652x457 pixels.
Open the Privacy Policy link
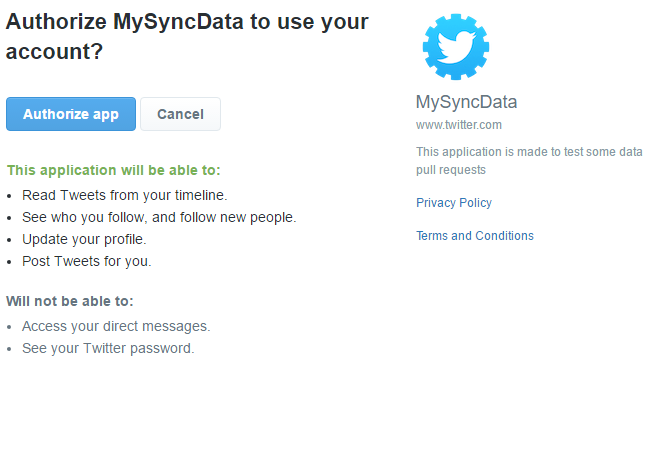[454, 203]
